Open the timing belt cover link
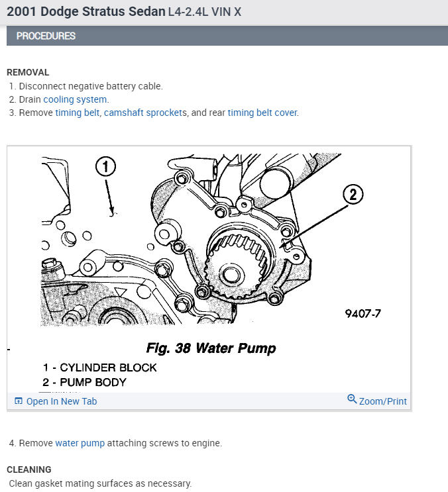448x492 pixels. point(262,113)
